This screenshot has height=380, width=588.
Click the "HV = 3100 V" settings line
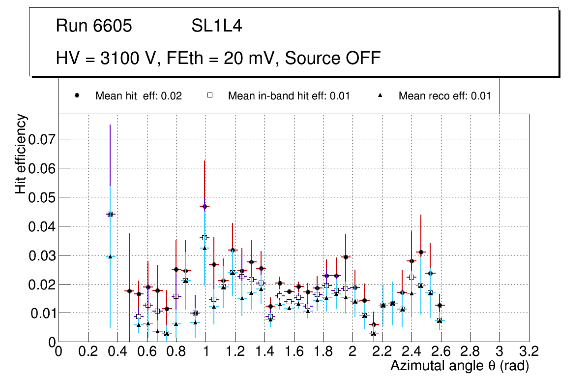click(x=218, y=58)
